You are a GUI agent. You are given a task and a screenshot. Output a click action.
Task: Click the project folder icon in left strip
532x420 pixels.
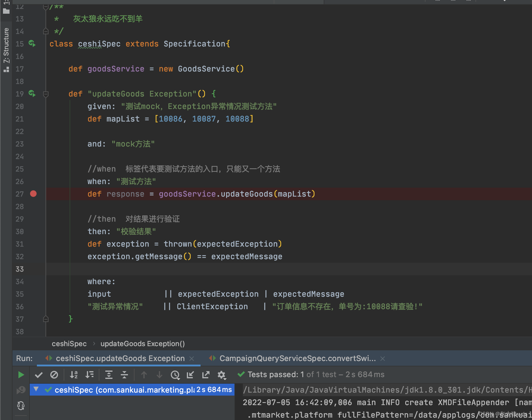click(x=6, y=11)
